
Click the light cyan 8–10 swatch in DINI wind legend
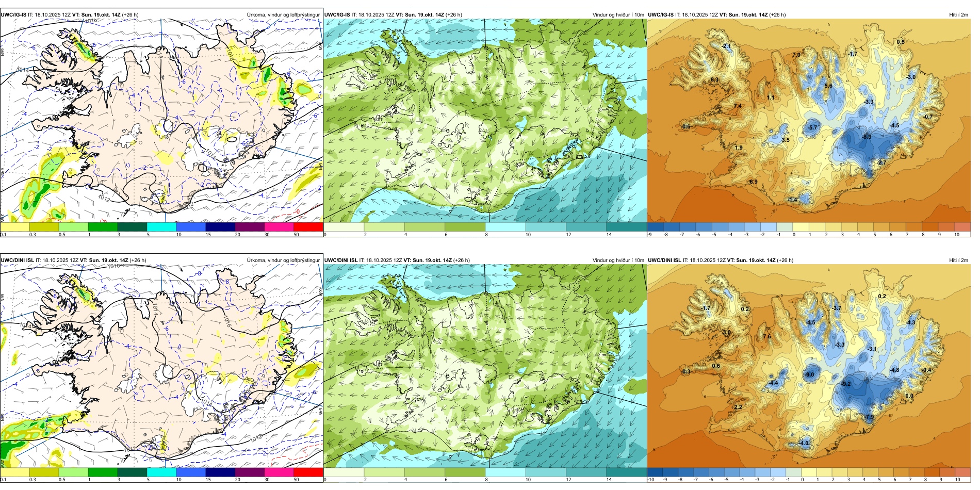[x=505, y=472]
